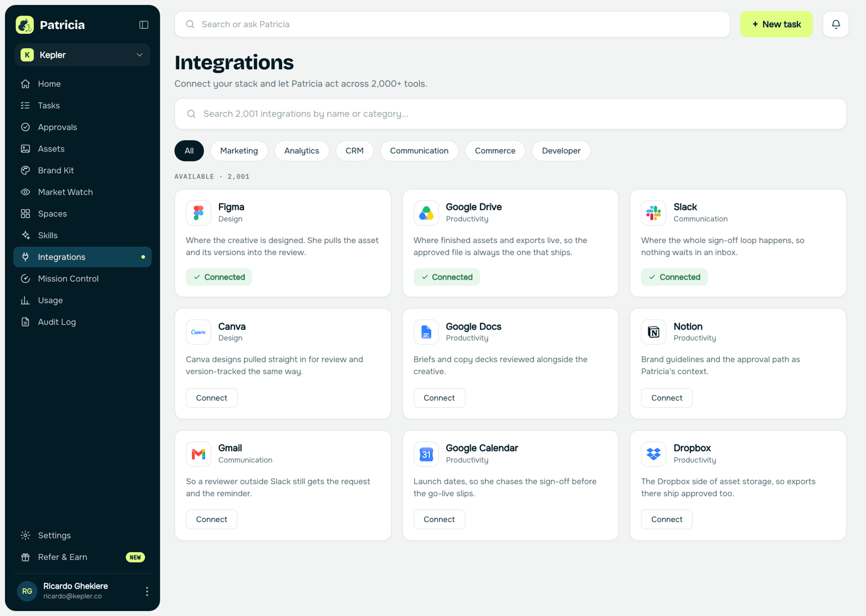The image size is (866, 616).
Task: Click the Slack logo icon
Action: pyautogui.click(x=654, y=213)
